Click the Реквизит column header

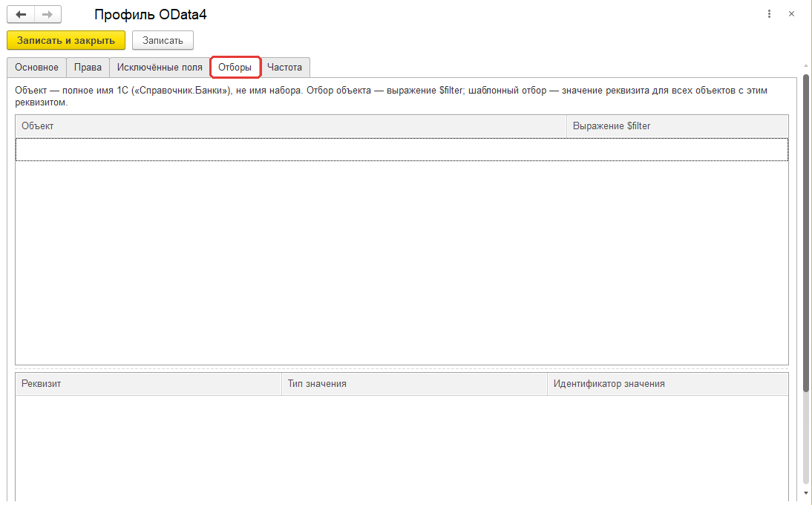coord(148,384)
